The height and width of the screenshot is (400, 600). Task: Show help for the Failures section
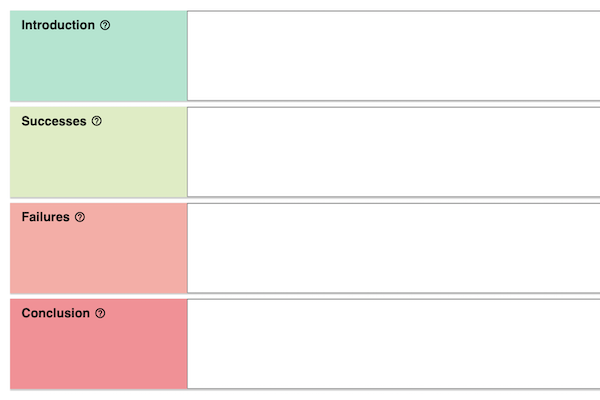point(80,217)
